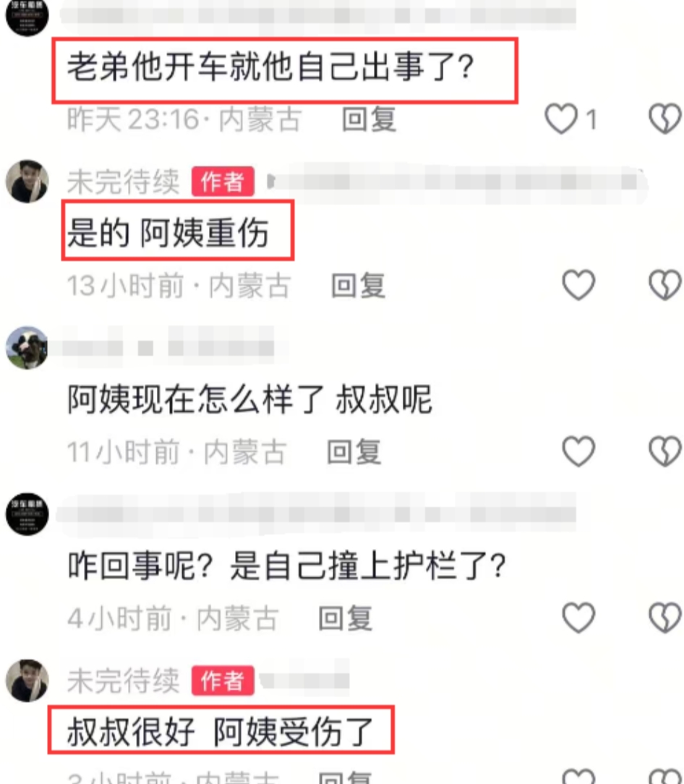Tap 回复 under the 11小时前 comment

354,452
